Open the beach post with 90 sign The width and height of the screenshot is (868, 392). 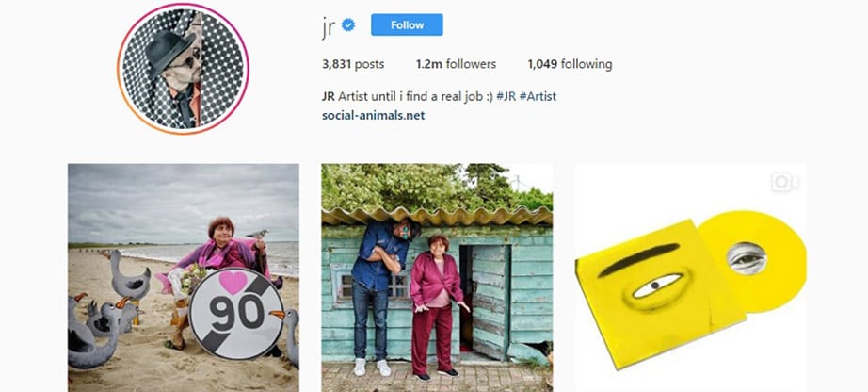click(184, 277)
